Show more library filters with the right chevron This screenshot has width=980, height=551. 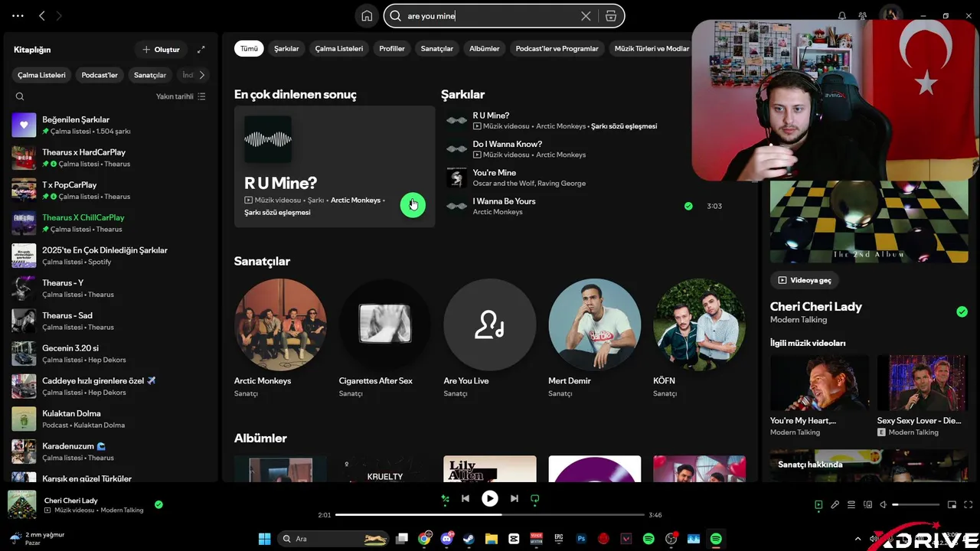[x=201, y=75]
